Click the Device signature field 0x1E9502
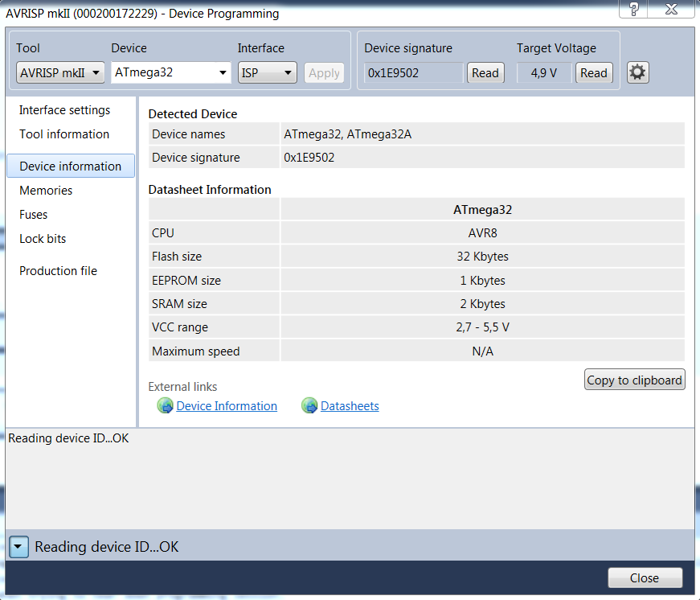This screenshot has height=600, width=700. [x=413, y=72]
